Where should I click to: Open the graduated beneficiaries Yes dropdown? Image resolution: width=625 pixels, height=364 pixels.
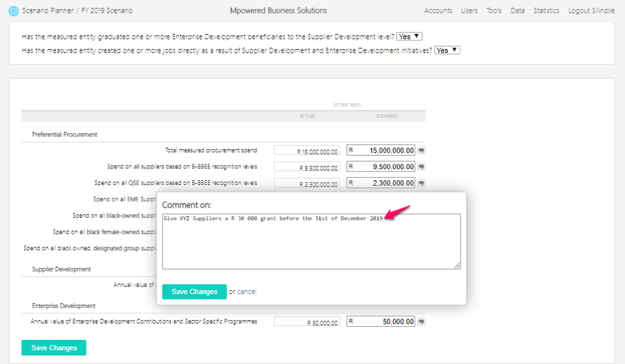(409, 37)
